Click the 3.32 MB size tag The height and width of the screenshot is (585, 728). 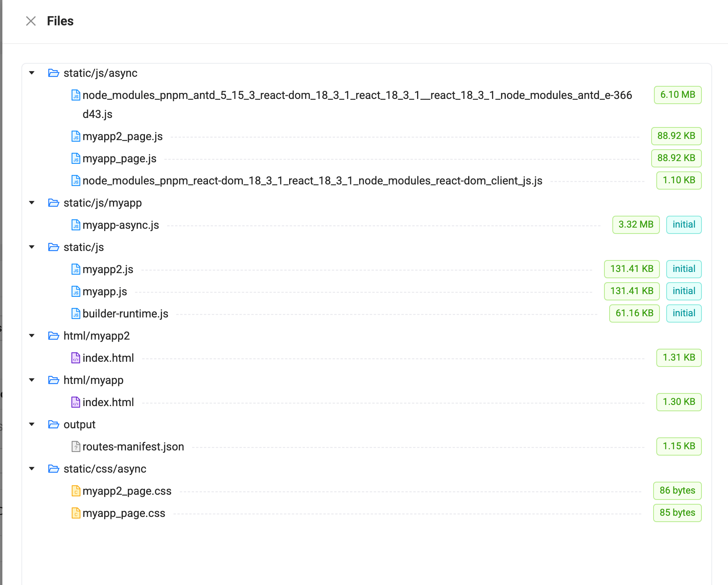coord(636,225)
